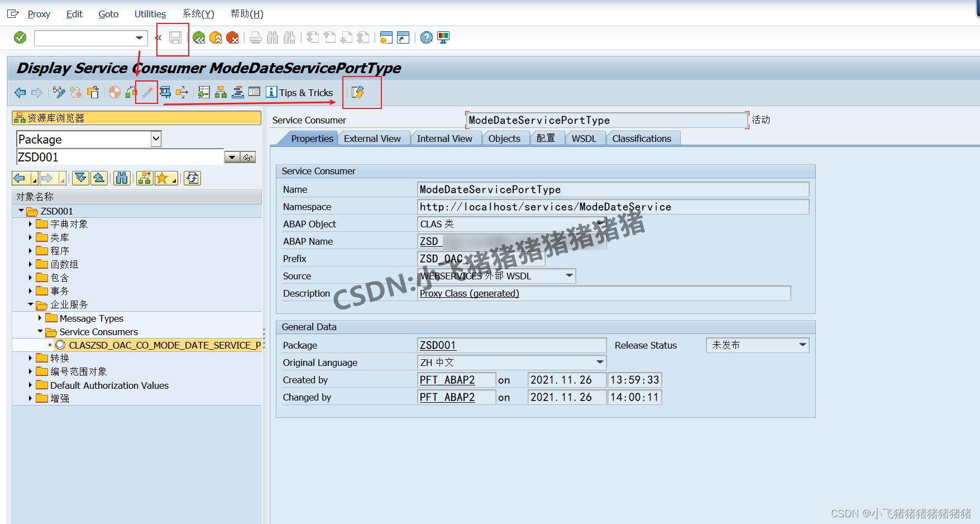This screenshot has width=980, height=524.
Task: Click the browser's previous object arrow button
Action: coord(20,178)
